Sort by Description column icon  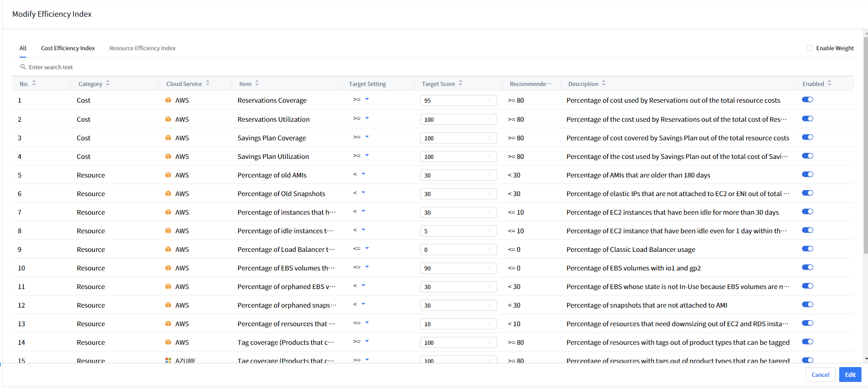coord(604,83)
